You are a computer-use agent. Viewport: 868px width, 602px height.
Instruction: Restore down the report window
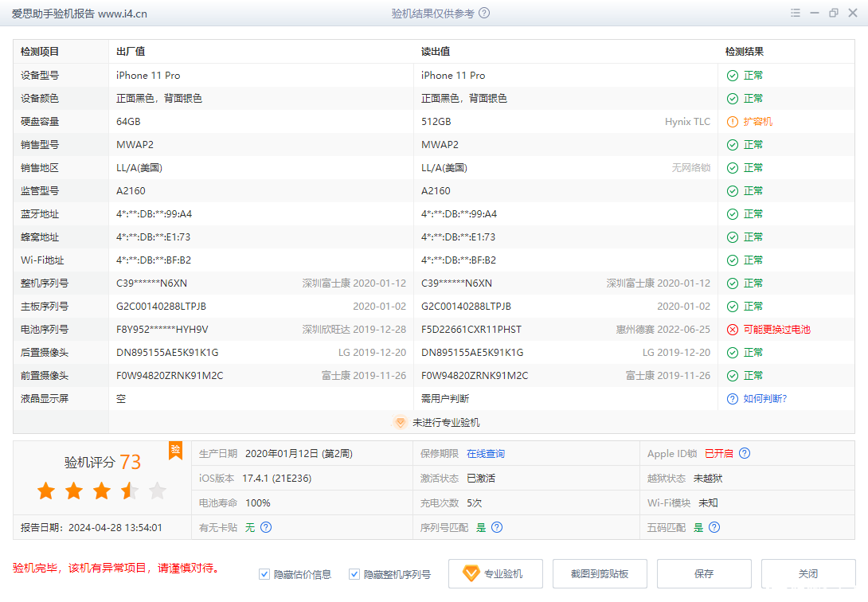833,13
